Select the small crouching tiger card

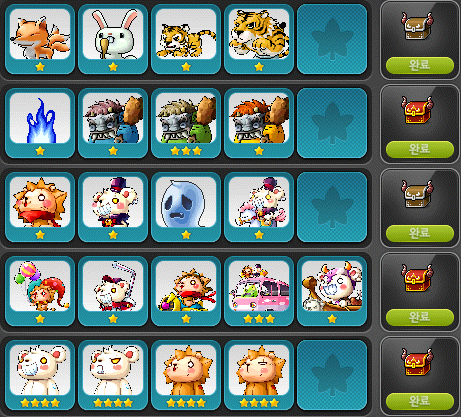point(186,39)
